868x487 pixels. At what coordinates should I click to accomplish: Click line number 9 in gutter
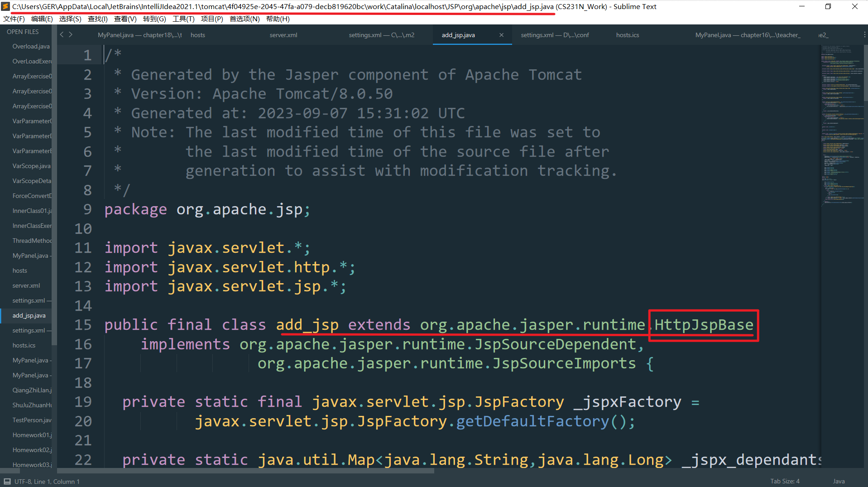tap(87, 209)
